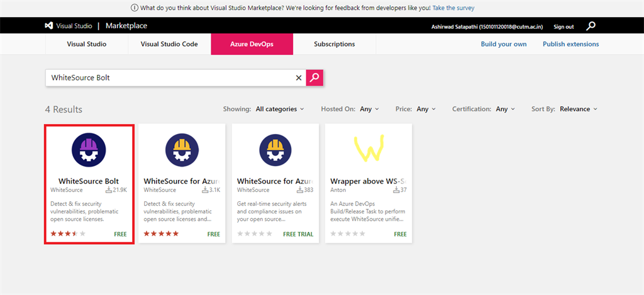The width and height of the screenshot is (644, 295).
Task: Open the Wrapper above WS title
Action: coord(369,181)
